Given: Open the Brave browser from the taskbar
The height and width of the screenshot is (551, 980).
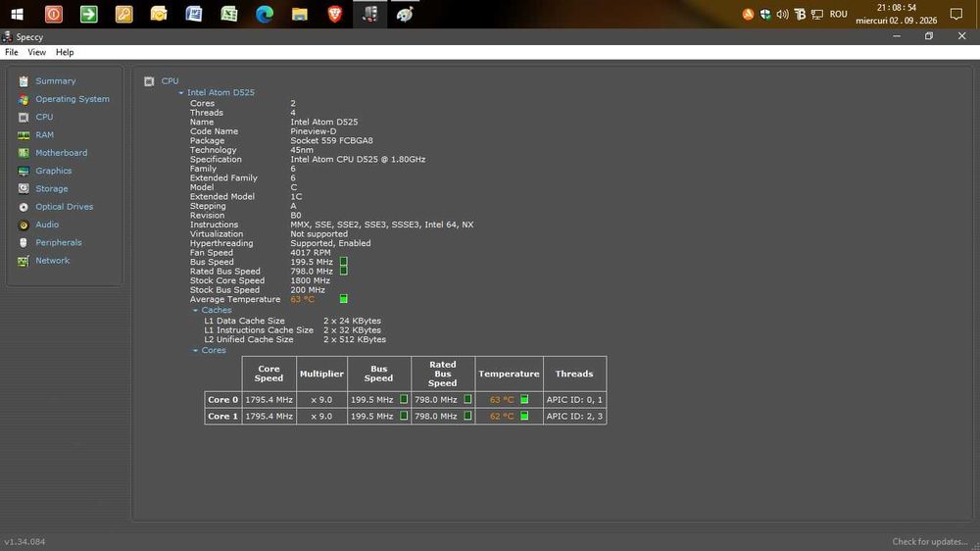Looking at the screenshot, I should coord(335,14).
